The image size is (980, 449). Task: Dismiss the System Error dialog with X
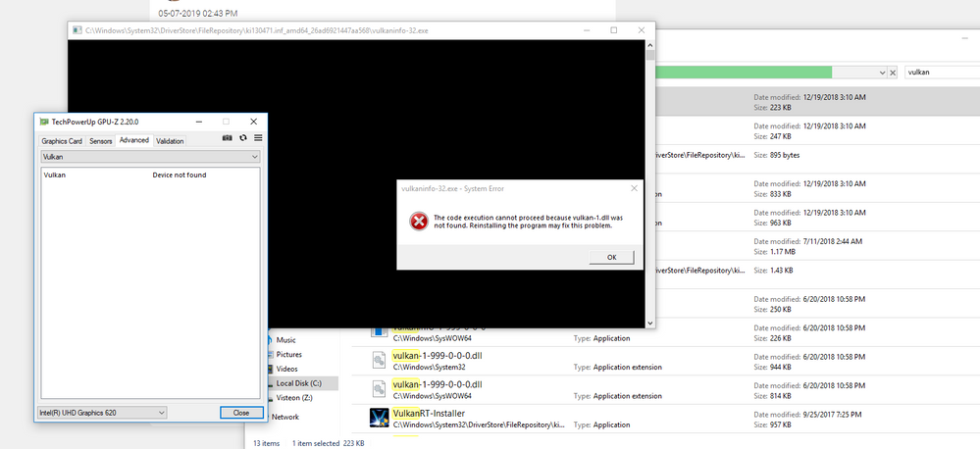(x=634, y=188)
